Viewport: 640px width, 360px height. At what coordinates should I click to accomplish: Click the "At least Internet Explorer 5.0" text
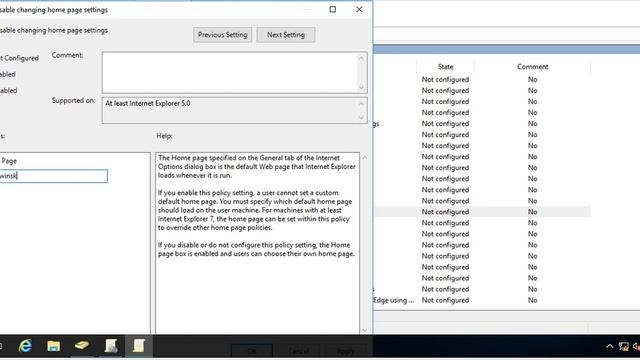coord(148,103)
